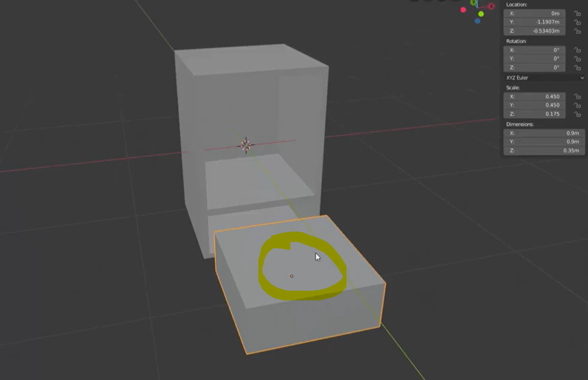This screenshot has width=588, height=380.
Task: Edit the Dimensions Z field showing 0.35m
Action: tap(544, 151)
